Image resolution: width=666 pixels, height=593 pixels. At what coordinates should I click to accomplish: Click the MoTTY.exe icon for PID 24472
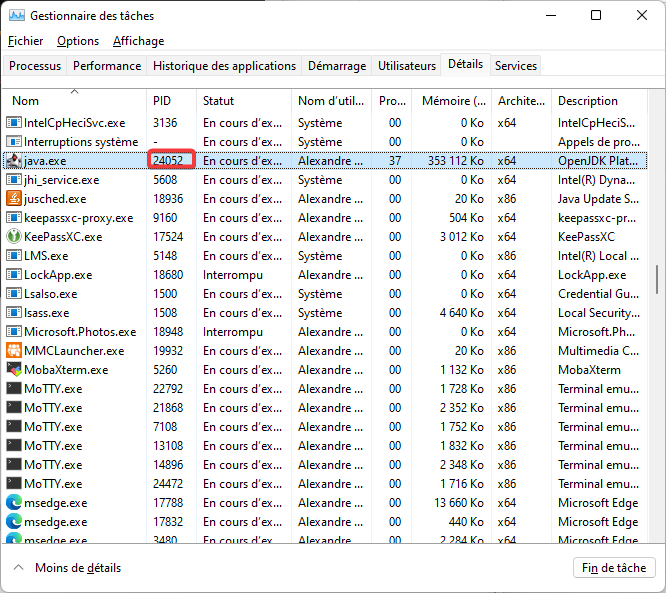click(14, 483)
